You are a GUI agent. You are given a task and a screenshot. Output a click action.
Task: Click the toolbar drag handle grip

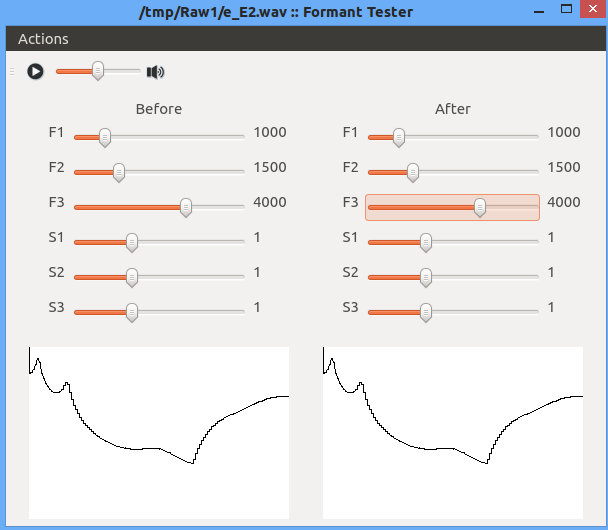pyautogui.click(x=12, y=72)
